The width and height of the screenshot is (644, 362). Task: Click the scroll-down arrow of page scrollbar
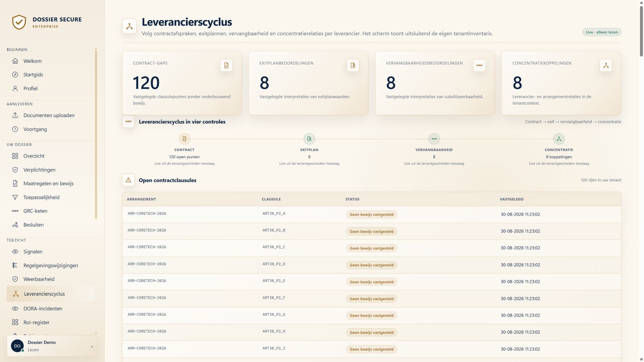pyautogui.click(x=641, y=359)
